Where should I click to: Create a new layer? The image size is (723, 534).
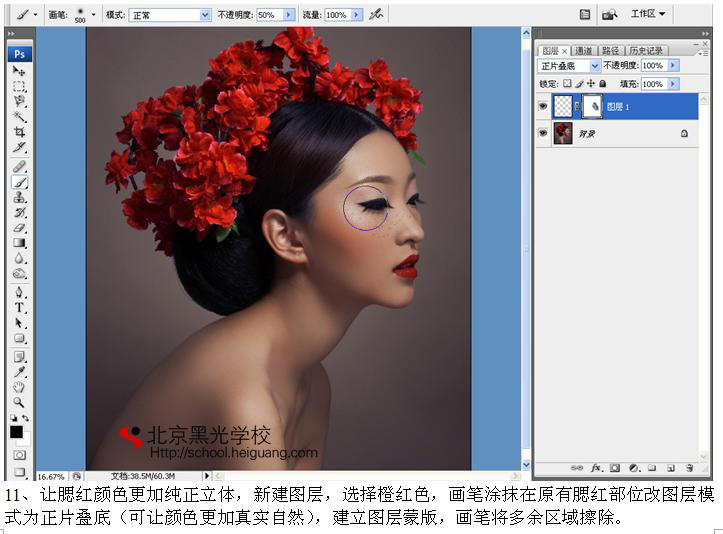[x=670, y=468]
